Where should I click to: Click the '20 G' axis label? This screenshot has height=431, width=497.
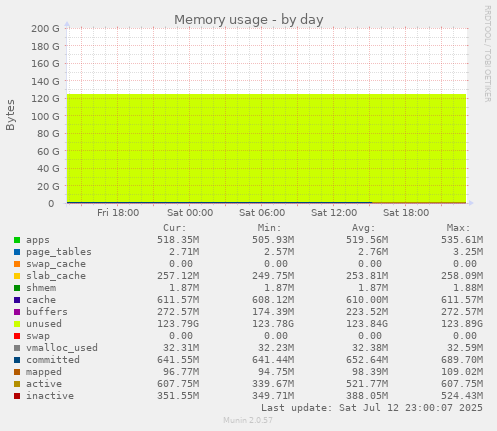coord(48,186)
